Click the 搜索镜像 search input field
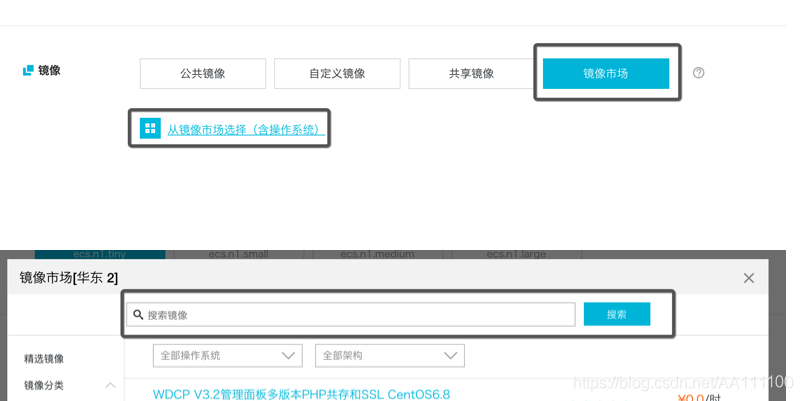Image resolution: width=803 pixels, height=401 pixels. (x=351, y=314)
